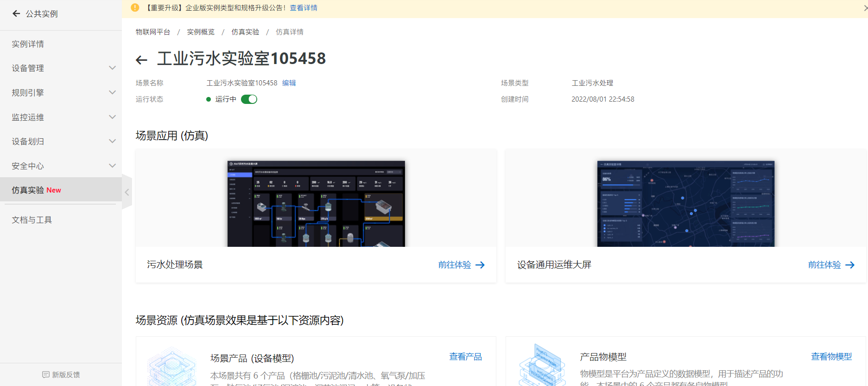Dismiss the upgrade announcement banner
This screenshot has height=386, width=868.
pos(865,8)
